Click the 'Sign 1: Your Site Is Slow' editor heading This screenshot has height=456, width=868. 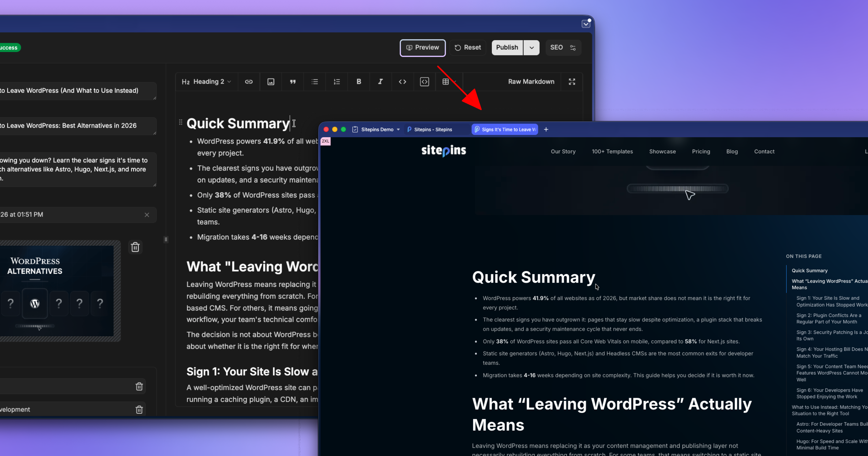(x=252, y=372)
